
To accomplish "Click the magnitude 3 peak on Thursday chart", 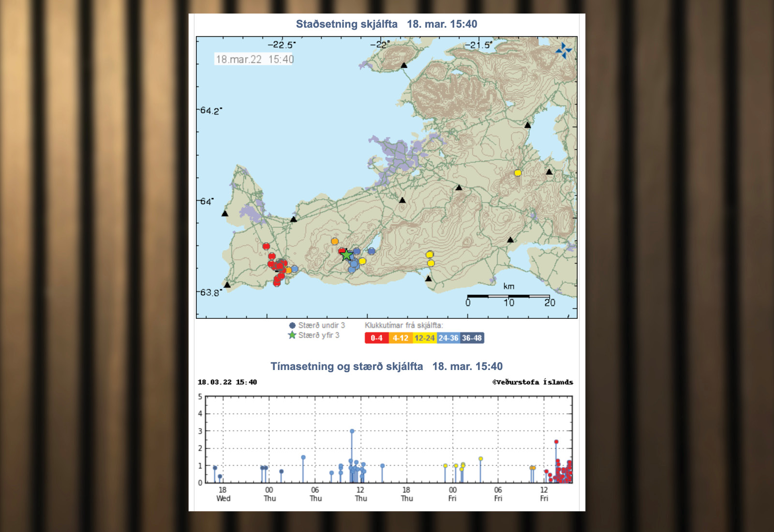I will pyautogui.click(x=352, y=431).
